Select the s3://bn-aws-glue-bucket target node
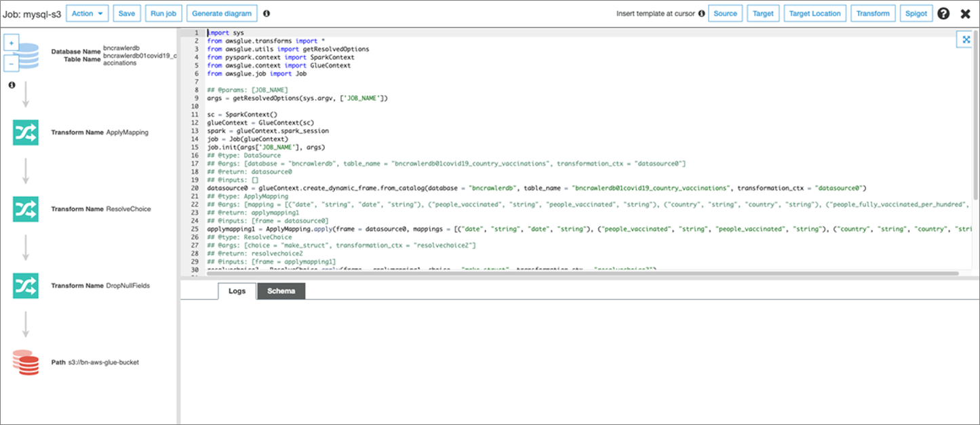This screenshot has width=980, height=425. (x=25, y=362)
